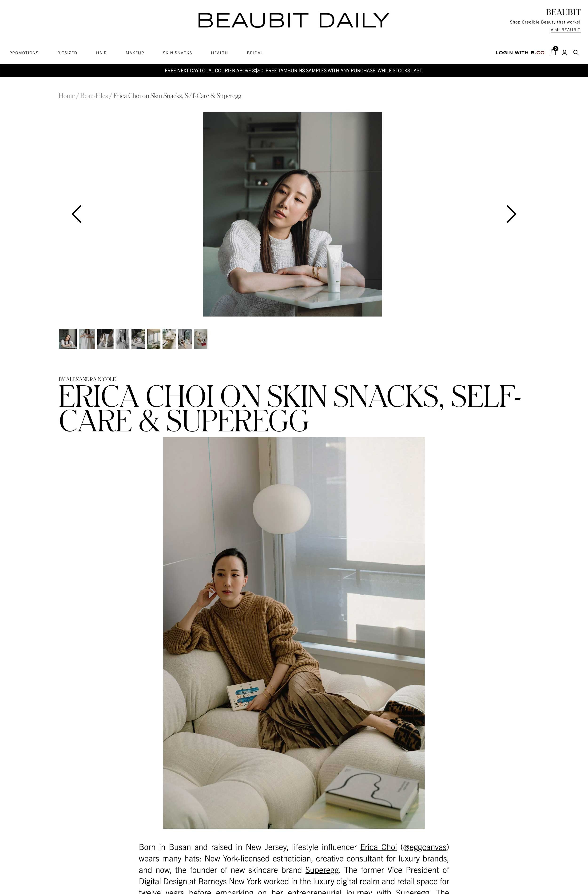Open the Makeup menu item
588x894 pixels.
[135, 53]
